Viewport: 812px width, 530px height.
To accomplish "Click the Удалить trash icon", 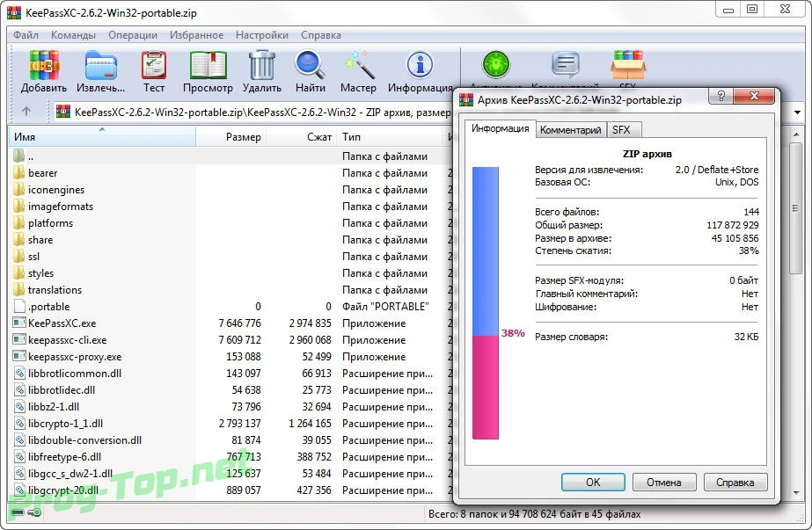I will click(x=262, y=66).
